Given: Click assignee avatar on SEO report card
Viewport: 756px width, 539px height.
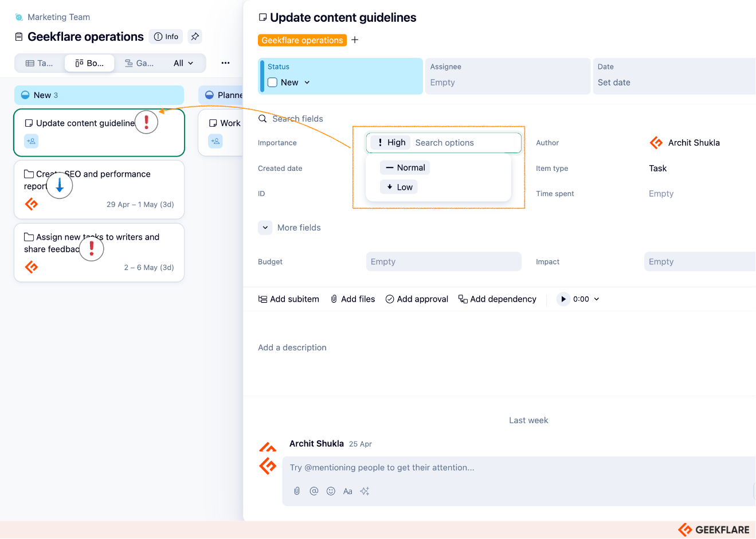Looking at the screenshot, I should click(x=32, y=204).
